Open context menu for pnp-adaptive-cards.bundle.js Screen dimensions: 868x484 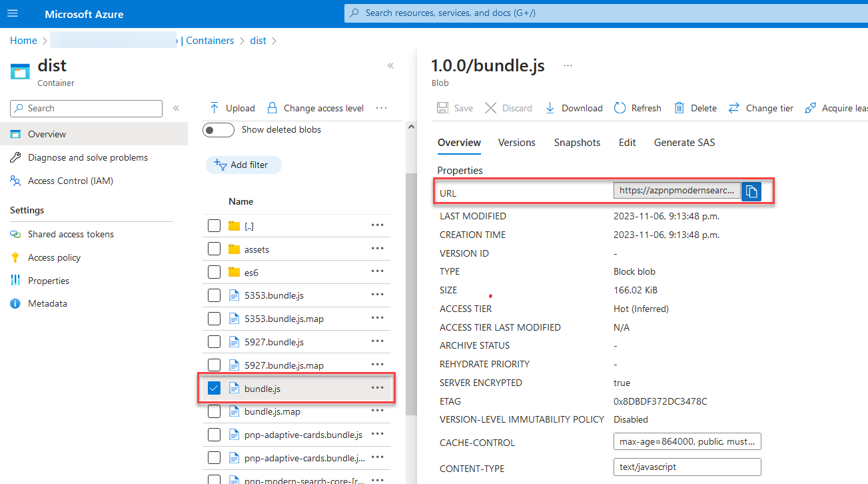(378, 434)
